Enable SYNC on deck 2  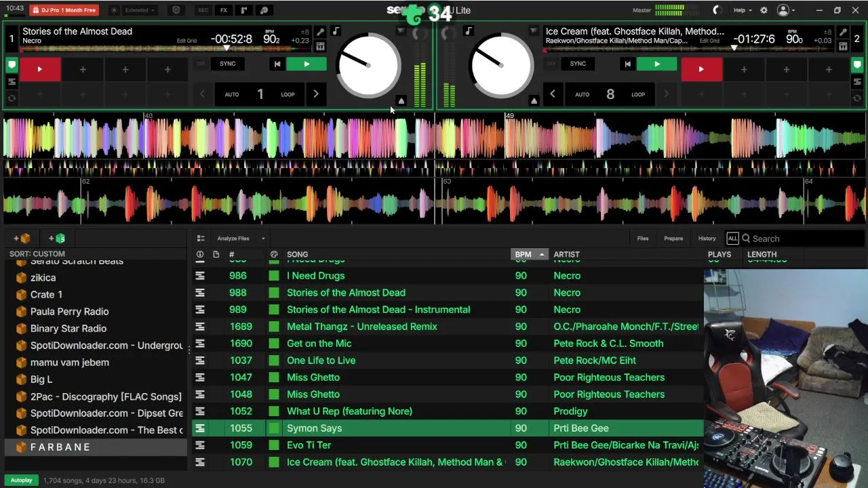click(578, 64)
